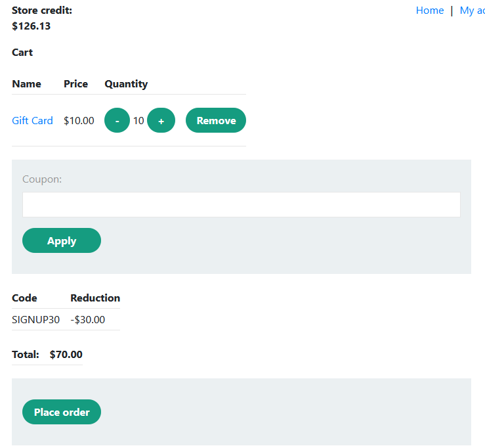Remove the Gift Card from cart
Image resolution: width=485 pixels, height=448 pixels.
[215, 121]
